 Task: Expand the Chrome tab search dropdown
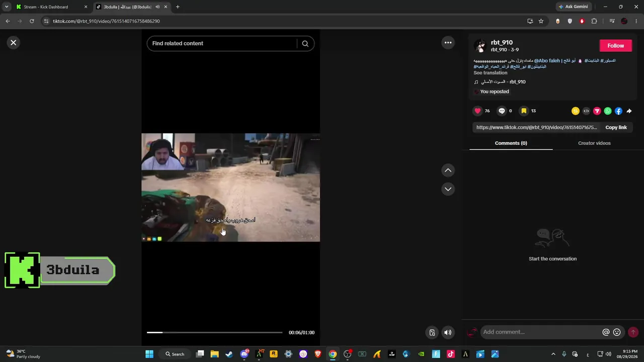pos(6,7)
